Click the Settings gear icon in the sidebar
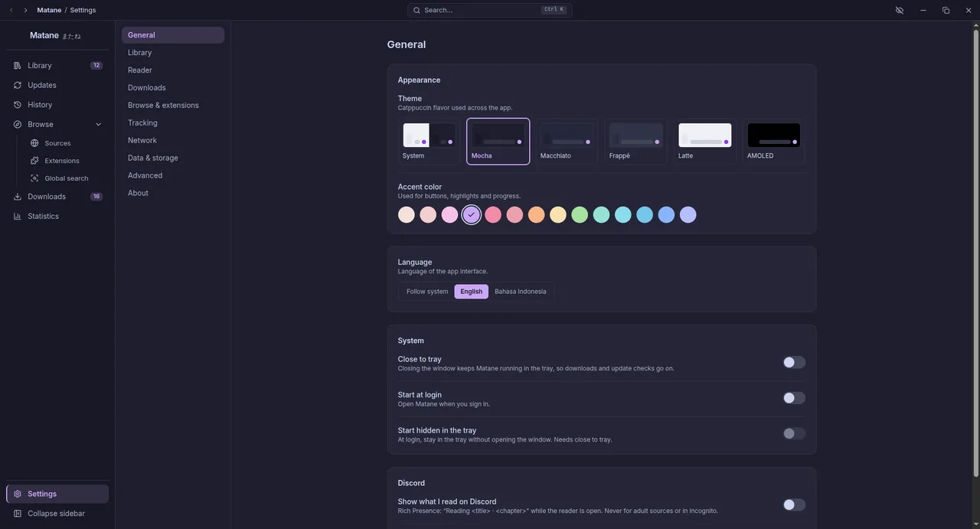The width and height of the screenshot is (980, 529). coord(18,494)
